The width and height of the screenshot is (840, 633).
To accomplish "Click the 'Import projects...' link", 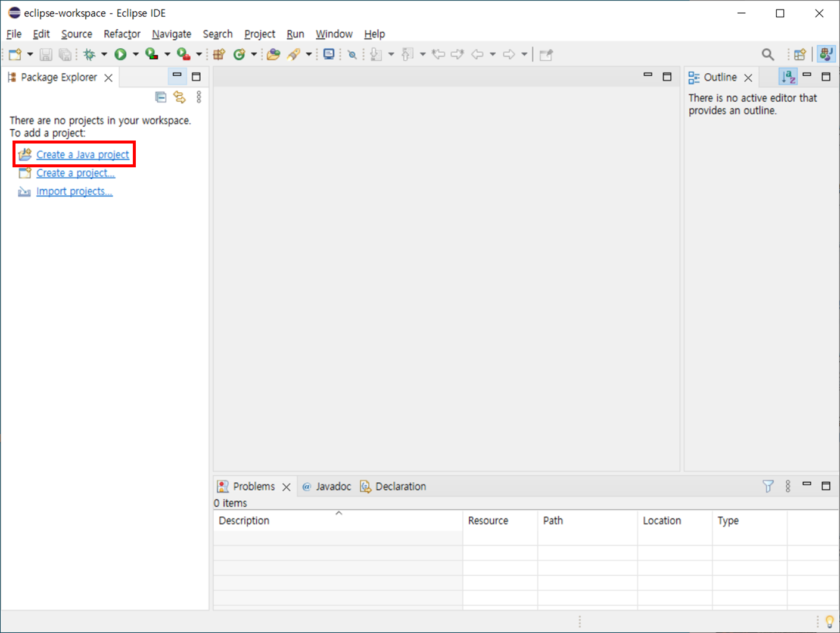I will 74,192.
